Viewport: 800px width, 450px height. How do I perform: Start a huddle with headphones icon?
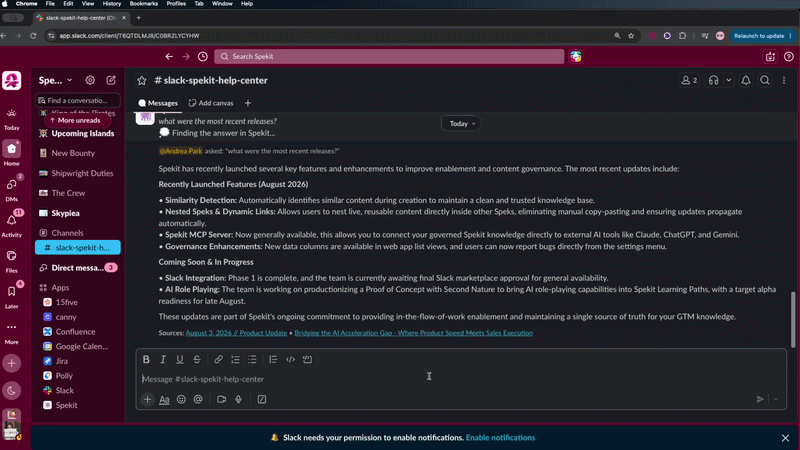tap(713, 81)
